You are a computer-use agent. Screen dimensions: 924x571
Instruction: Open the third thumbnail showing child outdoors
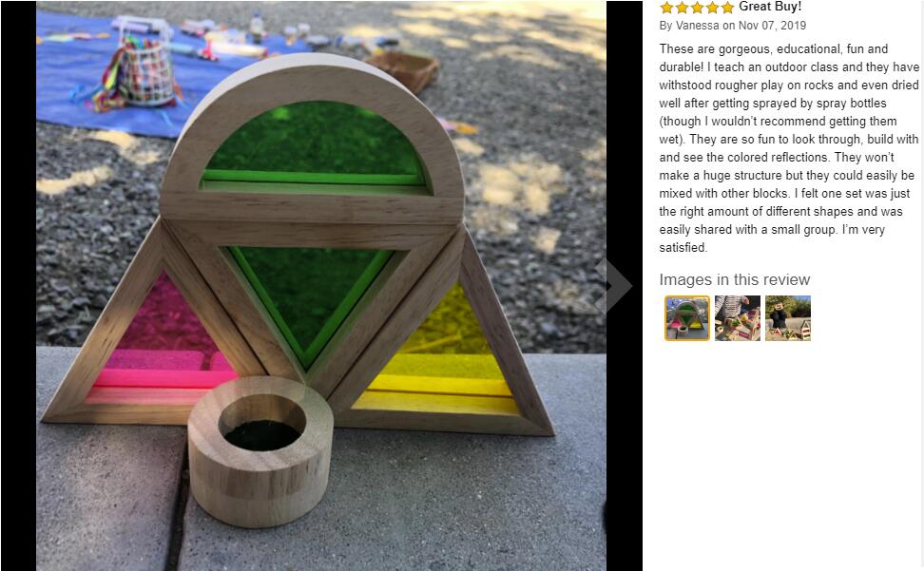788,318
